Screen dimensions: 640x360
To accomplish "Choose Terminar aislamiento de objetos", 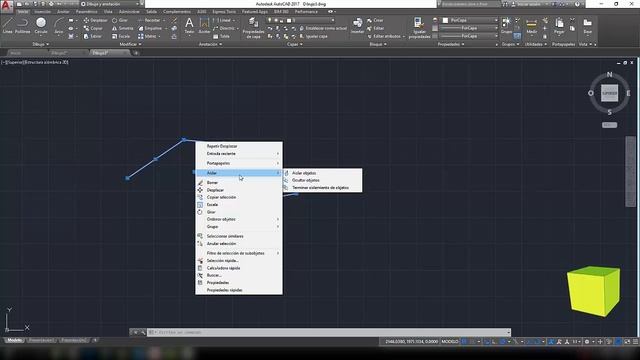I will (323, 188).
